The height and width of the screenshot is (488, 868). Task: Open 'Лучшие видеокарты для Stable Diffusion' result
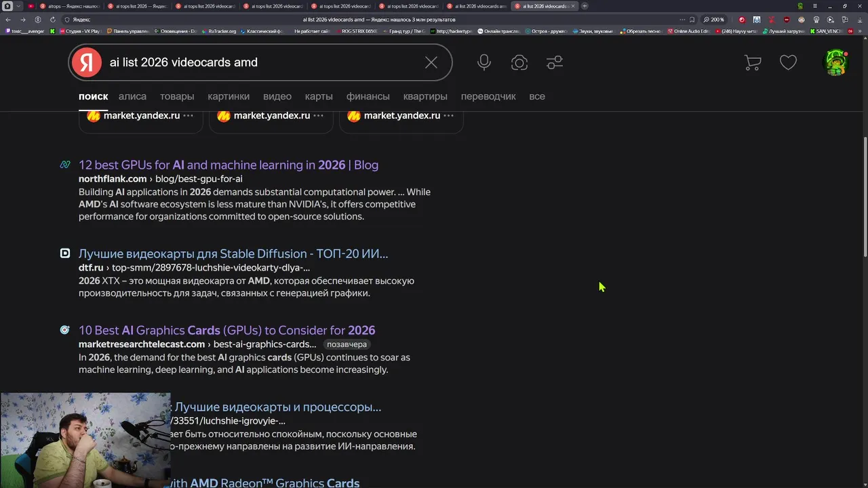pyautogui.click(x=233, y=253)
